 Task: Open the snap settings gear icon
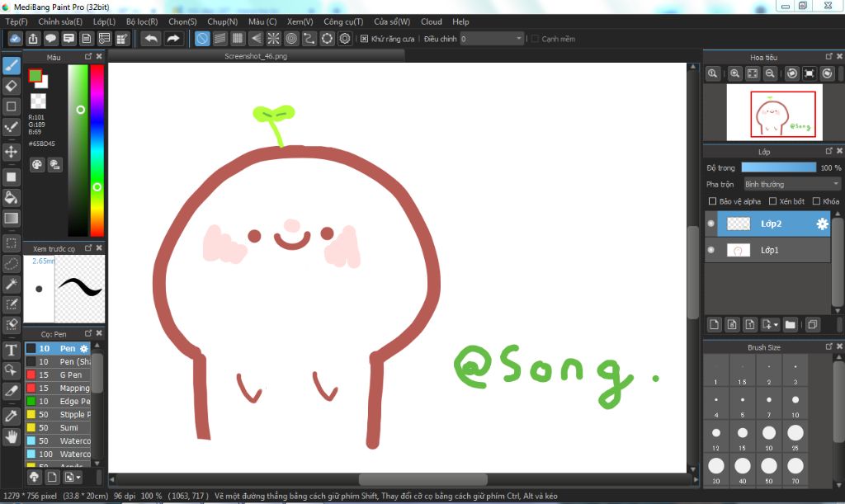click(345, 39)
